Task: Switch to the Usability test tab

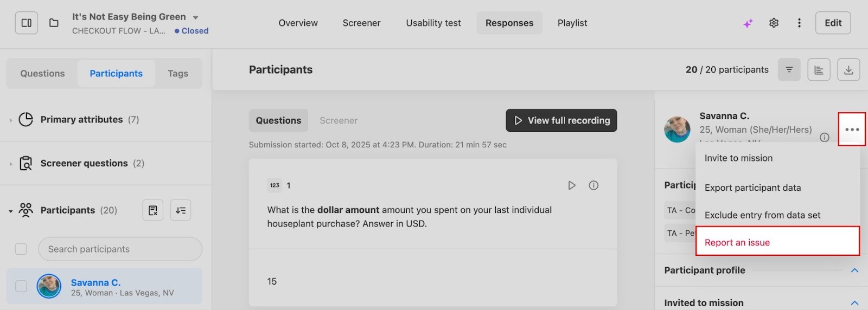Action: click(433, 23)
